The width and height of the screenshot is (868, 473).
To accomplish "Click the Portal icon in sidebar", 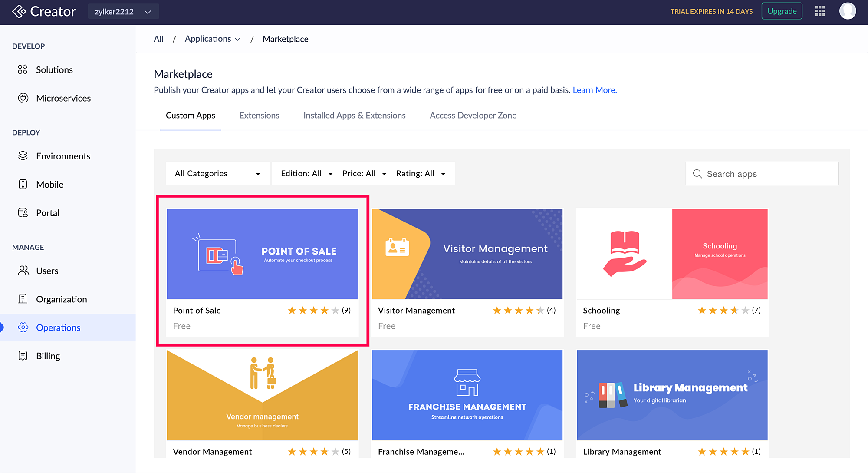I will (x=23, y=213).
